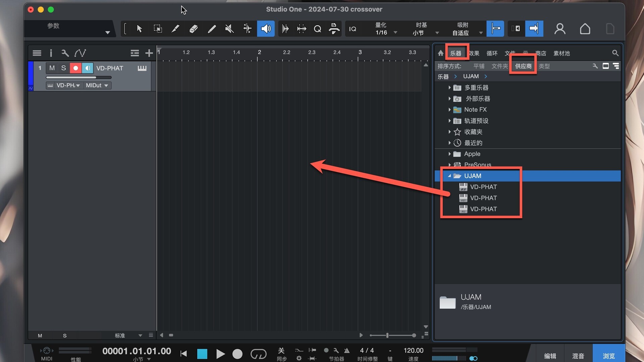Show automation curve icon in track header
Image resolution: width=644 pixels, height=362 pixels.
point(80,53)
